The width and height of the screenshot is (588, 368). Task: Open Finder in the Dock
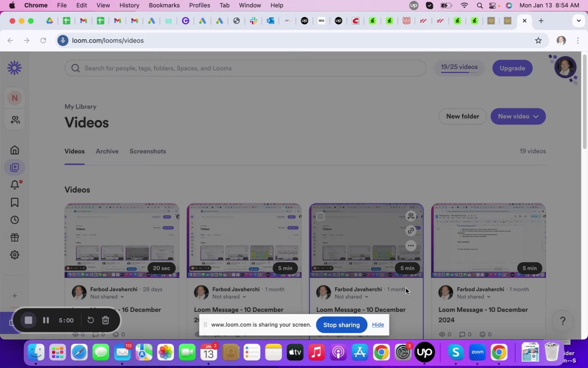(36, 353)
